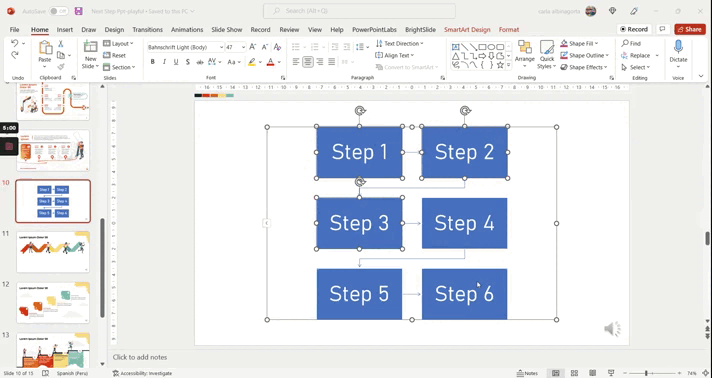Viewport: 712px width, 378px height.
Task: Collapse the ribbon with the chevron
Action: 701,76
